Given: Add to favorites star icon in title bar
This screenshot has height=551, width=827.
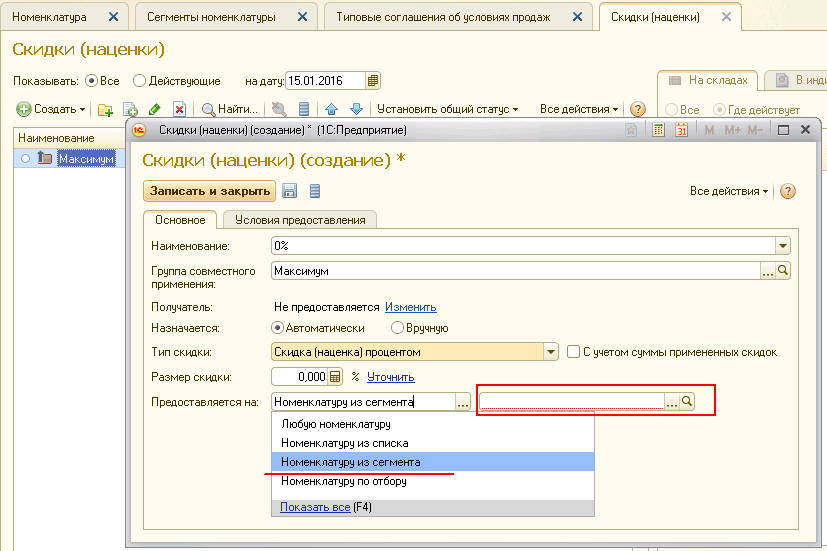Looking at the screenshot, I should (631, 130).
